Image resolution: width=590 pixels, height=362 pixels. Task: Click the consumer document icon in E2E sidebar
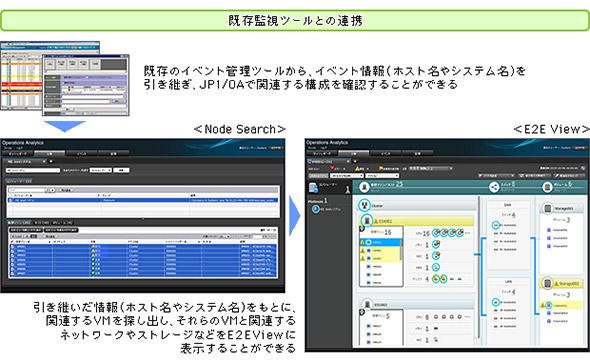point(313,187)
